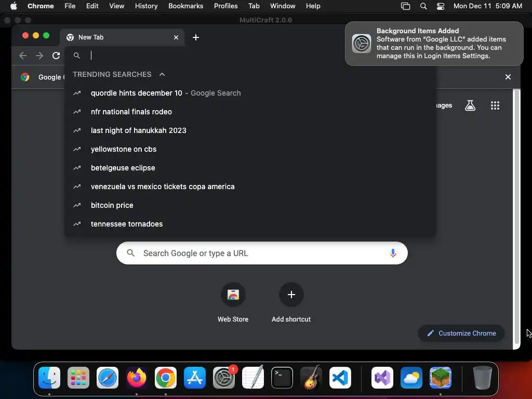This screenshot has height=399, width=532.
Task: Open the Apple menu
Action: point(14,6)
